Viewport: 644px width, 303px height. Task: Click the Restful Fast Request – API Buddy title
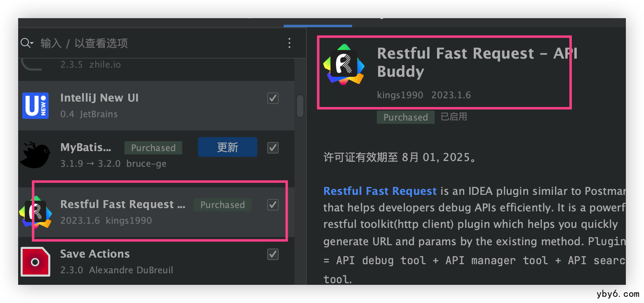point(477,62)
